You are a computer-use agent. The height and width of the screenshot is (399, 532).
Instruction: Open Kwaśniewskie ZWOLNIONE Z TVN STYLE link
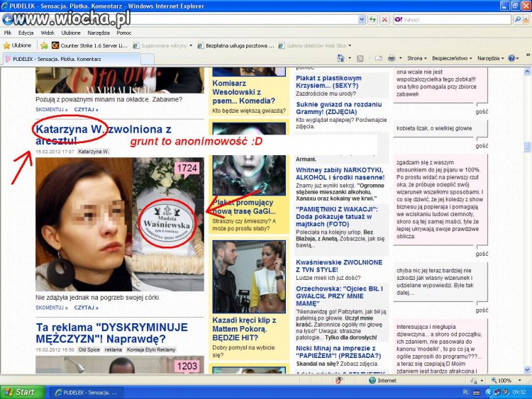point(339,266)
